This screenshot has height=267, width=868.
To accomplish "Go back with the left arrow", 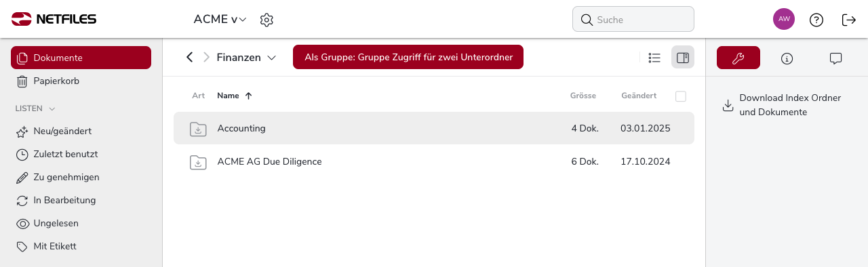I will pos(190,58).
